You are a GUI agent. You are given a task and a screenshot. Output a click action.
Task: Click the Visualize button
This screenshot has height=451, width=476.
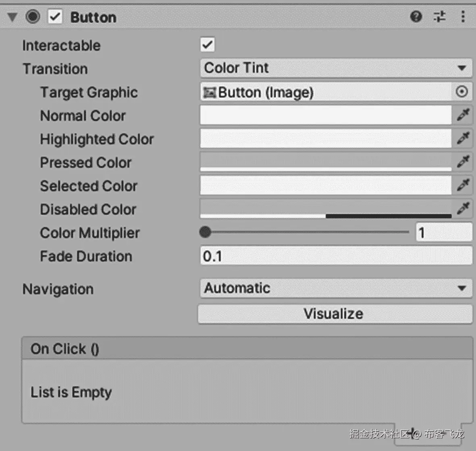click(x=335, y=314)
